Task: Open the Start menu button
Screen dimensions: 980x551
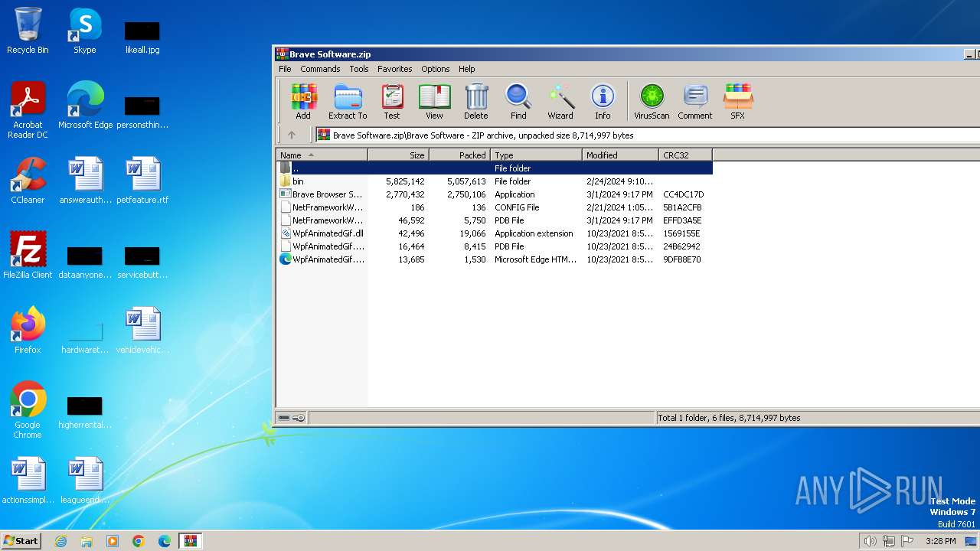Action: point(21,540)
